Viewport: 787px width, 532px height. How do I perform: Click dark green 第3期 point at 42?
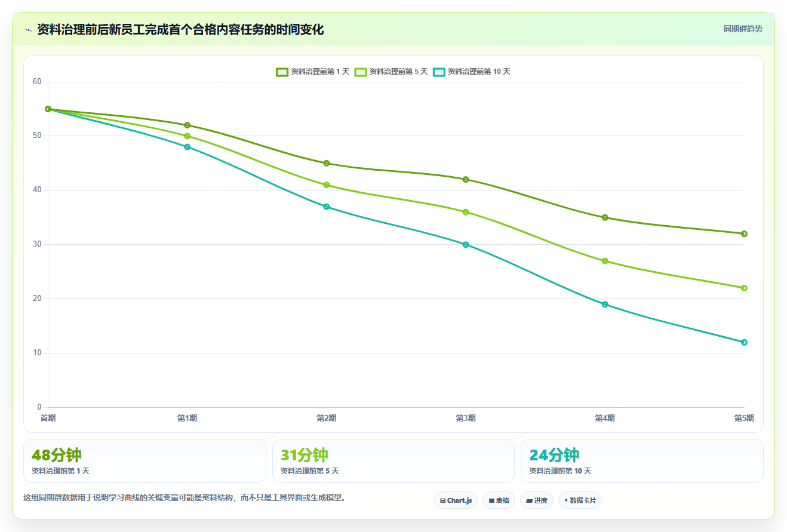pyautogui.click(x=466, y=180)
